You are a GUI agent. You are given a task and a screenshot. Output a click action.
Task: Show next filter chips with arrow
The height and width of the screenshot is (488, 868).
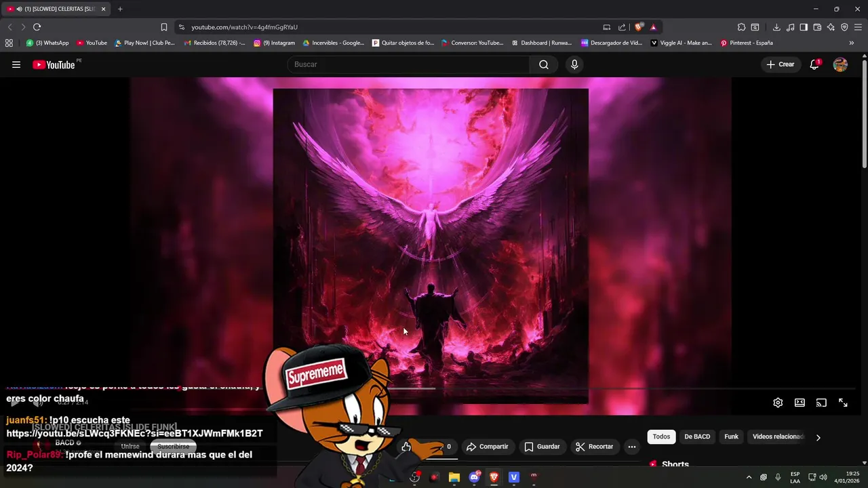818,437
